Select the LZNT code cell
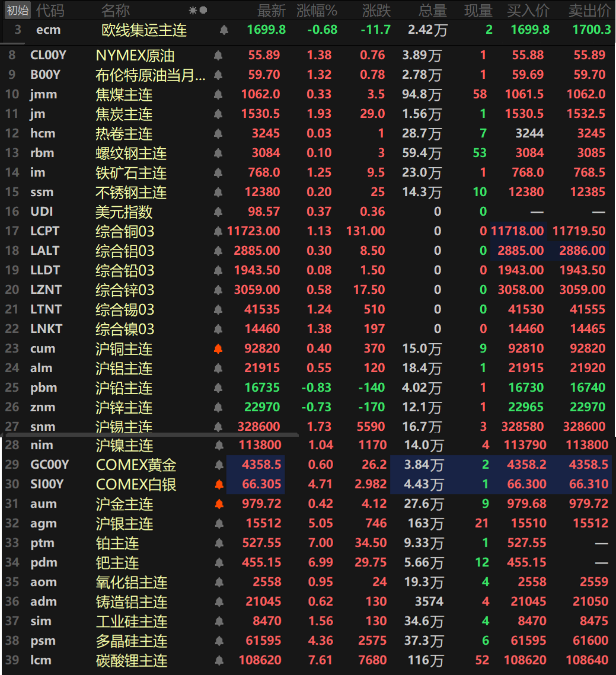Screen dimensions: 616x675 (46, 290)
